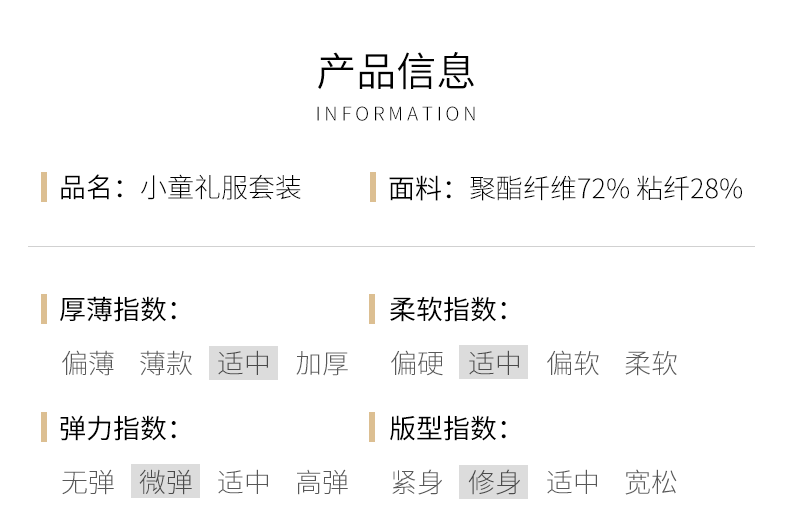Select 柔软 softness option
This screenshot has width=790, height=530.
click(x=651, y=363)
